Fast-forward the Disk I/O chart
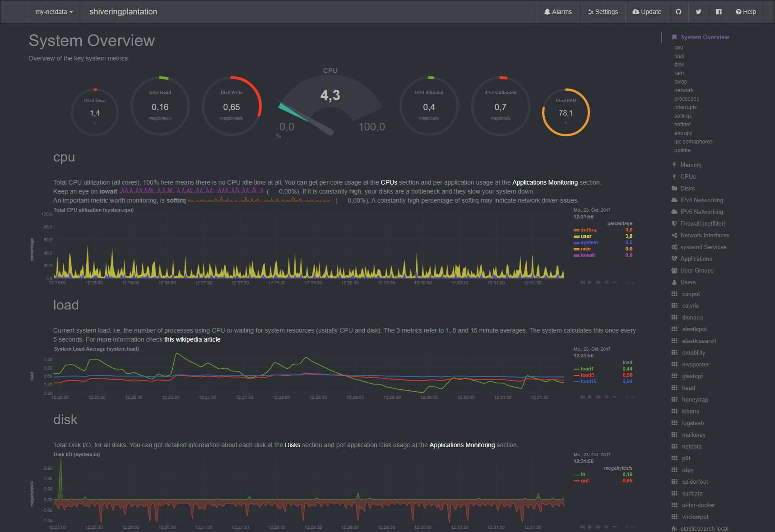 point(598,527)
